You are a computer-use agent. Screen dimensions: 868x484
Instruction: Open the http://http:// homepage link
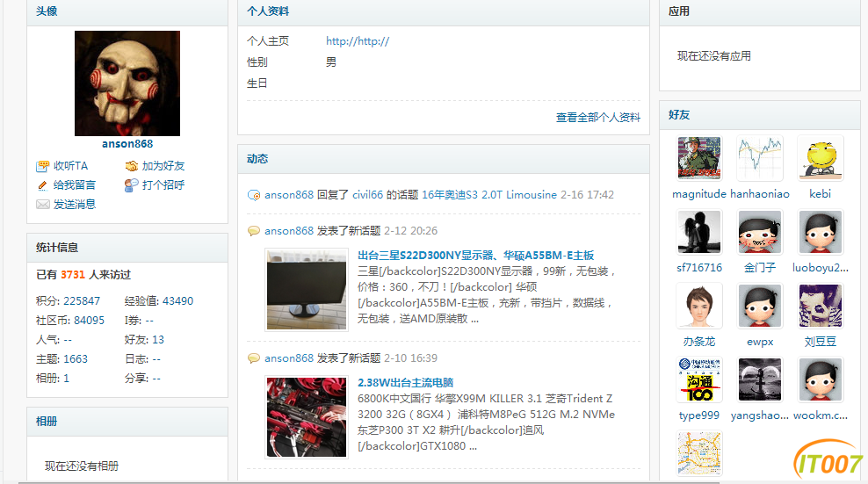[x=358, y=41]
